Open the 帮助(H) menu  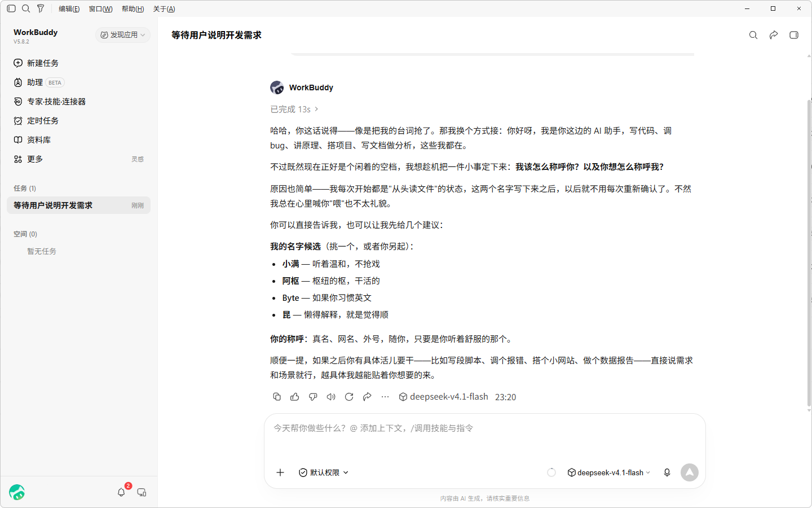[x=133, y=9]
